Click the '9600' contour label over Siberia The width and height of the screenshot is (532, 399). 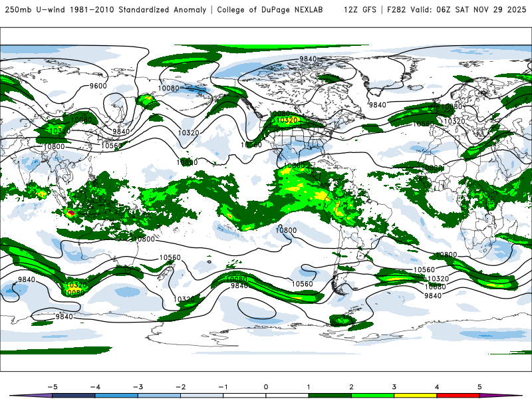coord(98,86)
